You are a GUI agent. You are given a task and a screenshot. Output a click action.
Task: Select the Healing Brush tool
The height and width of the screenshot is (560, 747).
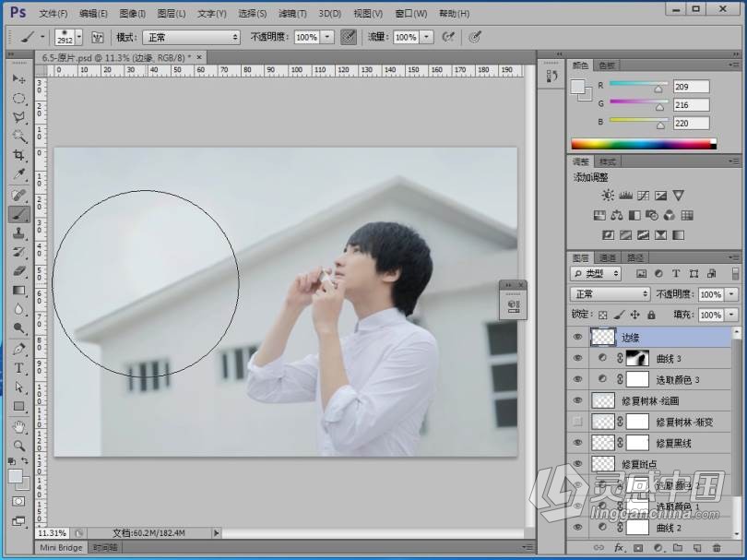point(19,195)
